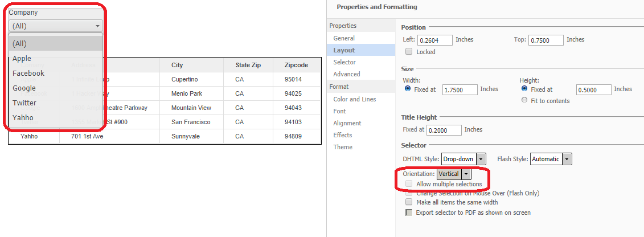This screenshot has height=237, width=644.
Task: Click the 701 1st Ave address cell
Action: click(109, 136)
